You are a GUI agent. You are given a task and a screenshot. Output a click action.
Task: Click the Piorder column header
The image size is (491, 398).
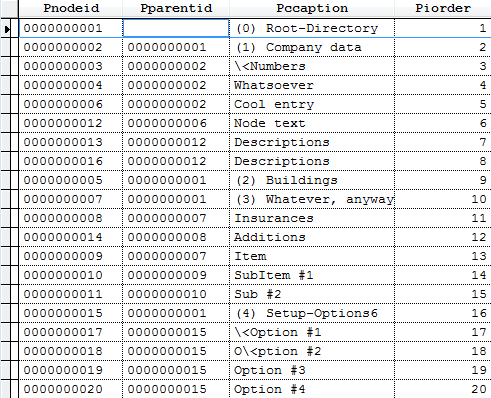pos(443,8)
